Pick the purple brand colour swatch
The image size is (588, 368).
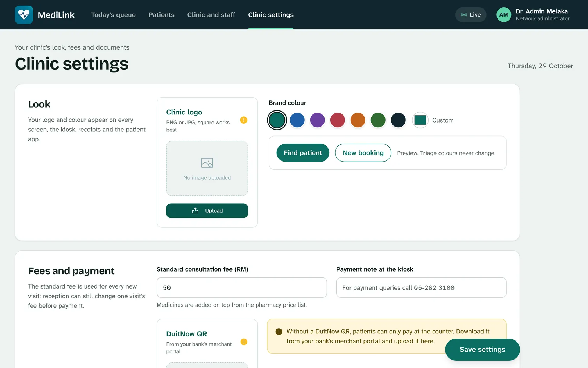(x=318, y=120)
